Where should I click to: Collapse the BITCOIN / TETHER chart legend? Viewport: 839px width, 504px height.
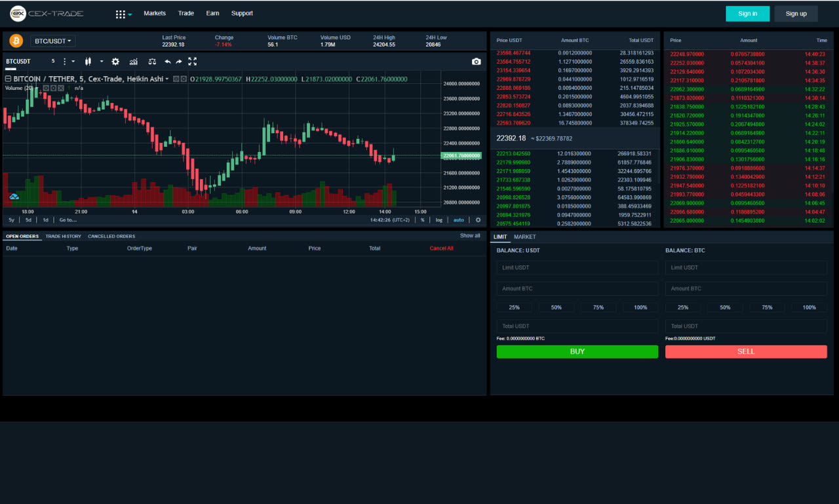[8, 79]
